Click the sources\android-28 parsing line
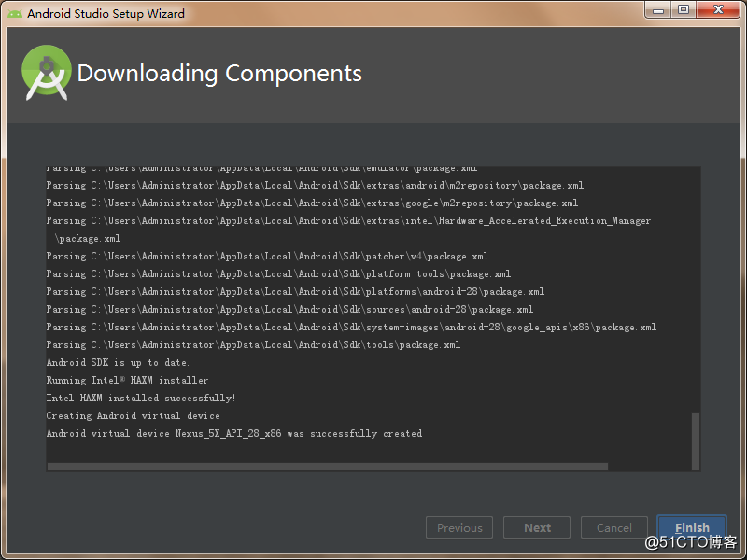The width and height of the screenshot is (747, 560). (x=289, y=310)
